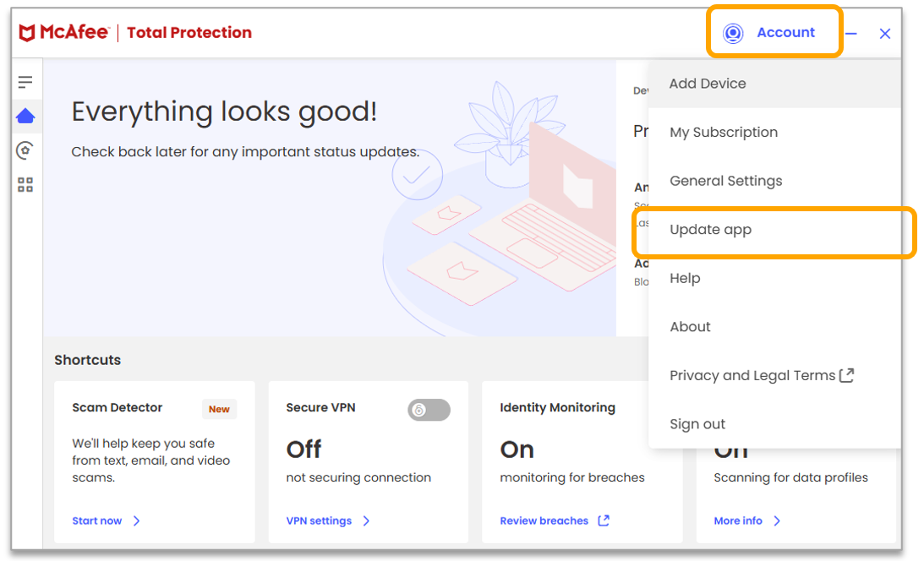Open the apps grid icon in the sidebar
Screen dimensions: 924x561
coord(25,185)
